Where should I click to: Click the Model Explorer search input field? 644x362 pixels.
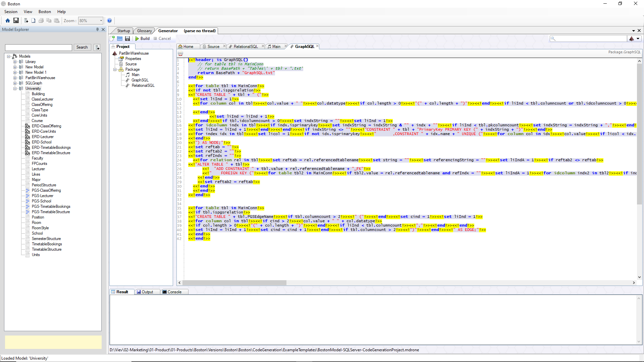[x=39, y=48]
